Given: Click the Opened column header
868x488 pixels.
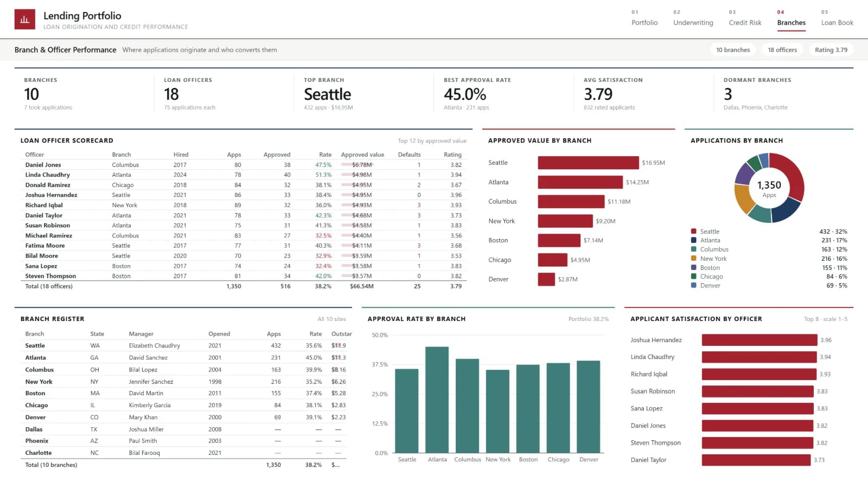Looking at the screenshot, I should coord(219,334).
